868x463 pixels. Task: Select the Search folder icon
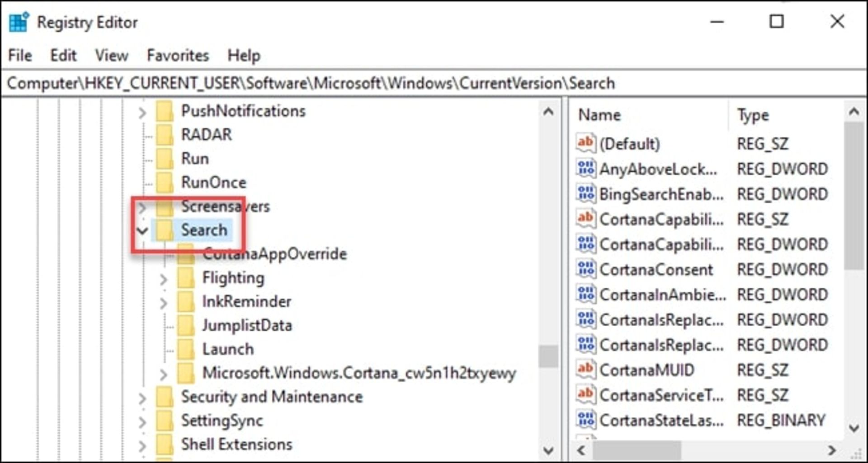(x=165, y=230)
